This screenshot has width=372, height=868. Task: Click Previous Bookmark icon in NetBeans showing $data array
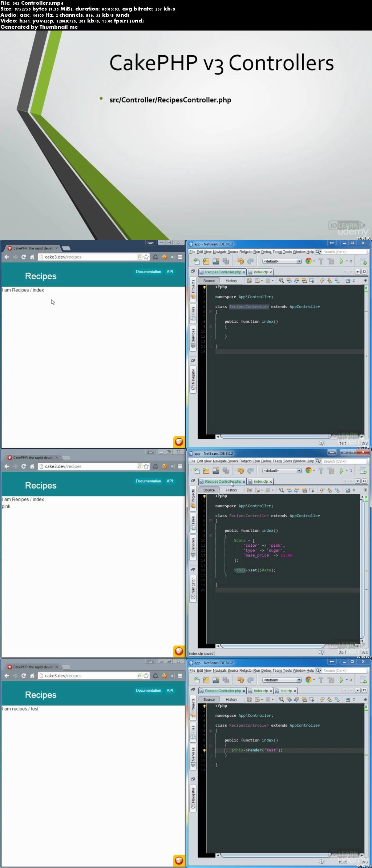322,490
